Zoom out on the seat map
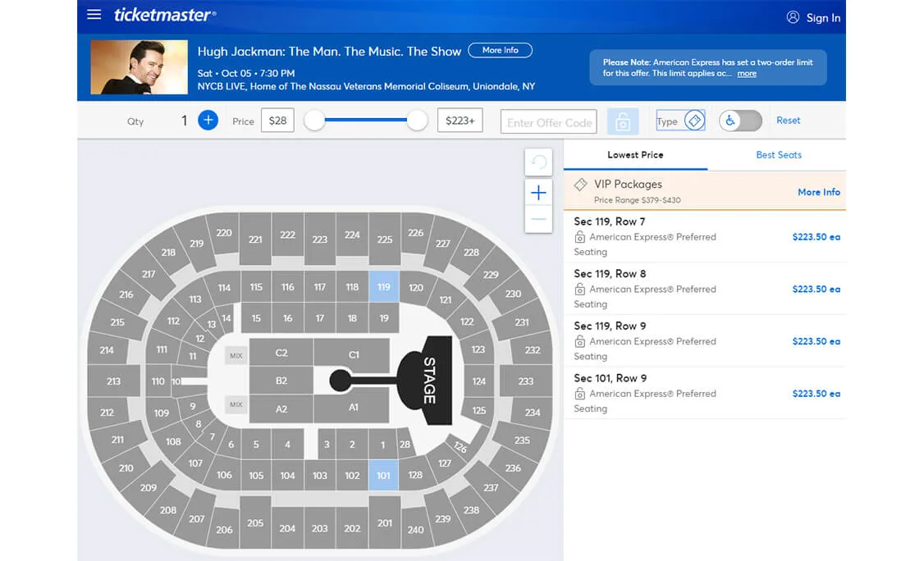This screenshot has width=924, height=561. (x=538, y=219)
